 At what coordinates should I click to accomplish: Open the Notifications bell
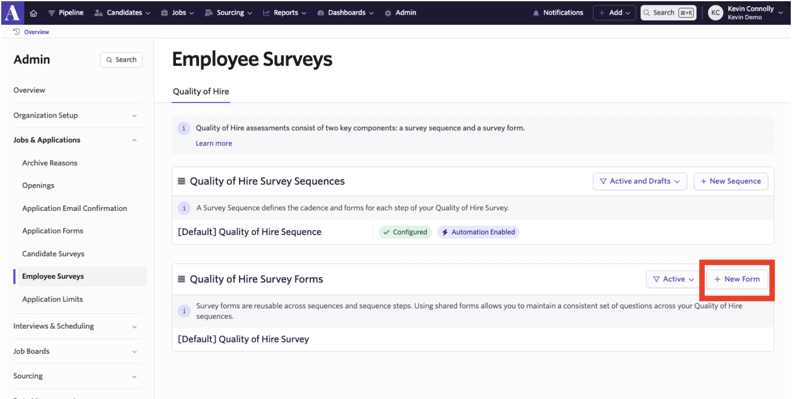tap(558, 13)
